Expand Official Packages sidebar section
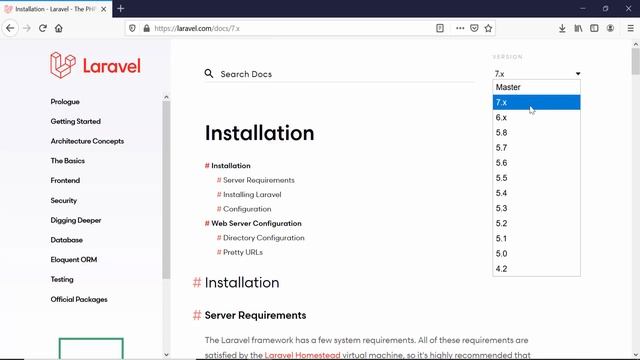 click(79, 299)
